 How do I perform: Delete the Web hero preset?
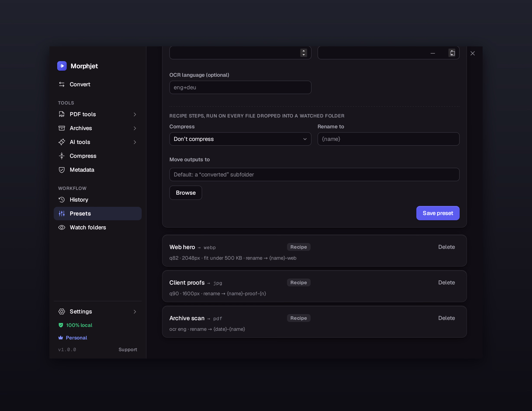tap(446, 247)
